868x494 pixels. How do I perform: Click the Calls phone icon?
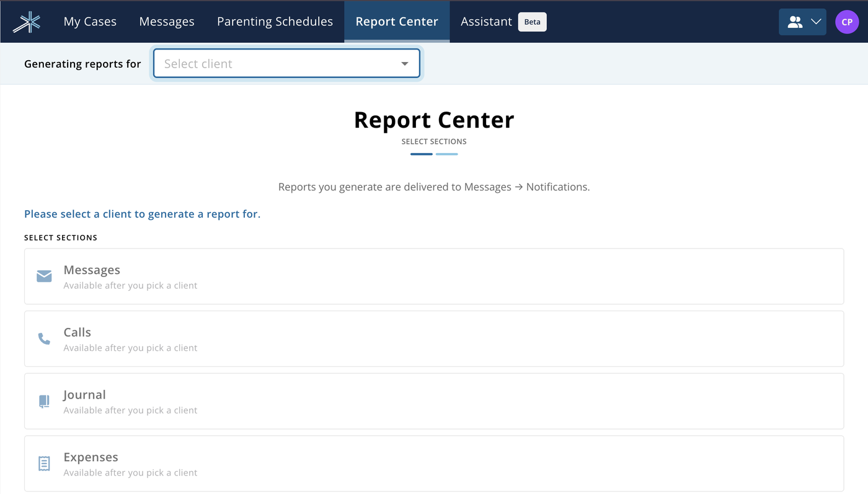(44, 338)
